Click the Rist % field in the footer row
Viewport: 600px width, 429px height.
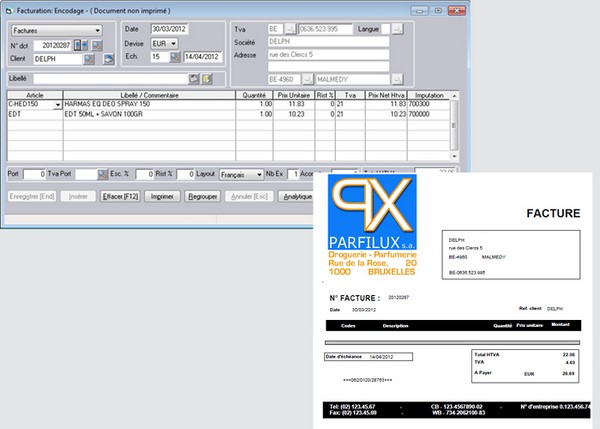(x=185, y=175)
